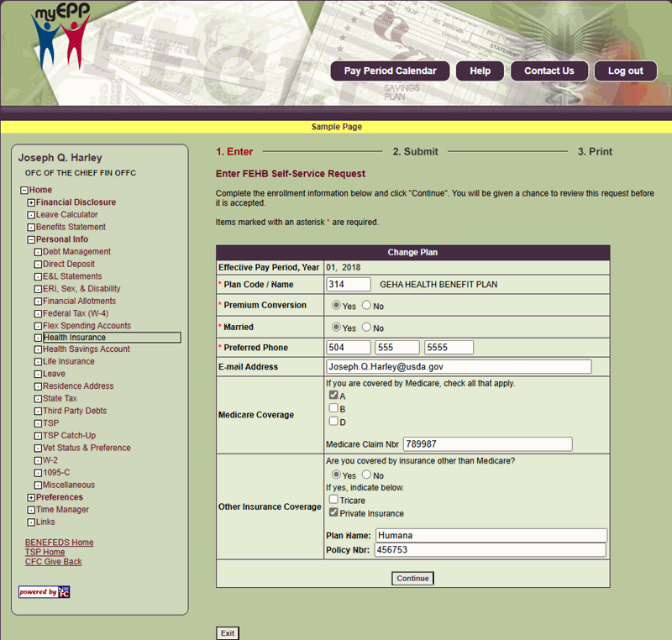Click the Contact Us button
Screen dimensions: 672x640
[x=549, y=71]
